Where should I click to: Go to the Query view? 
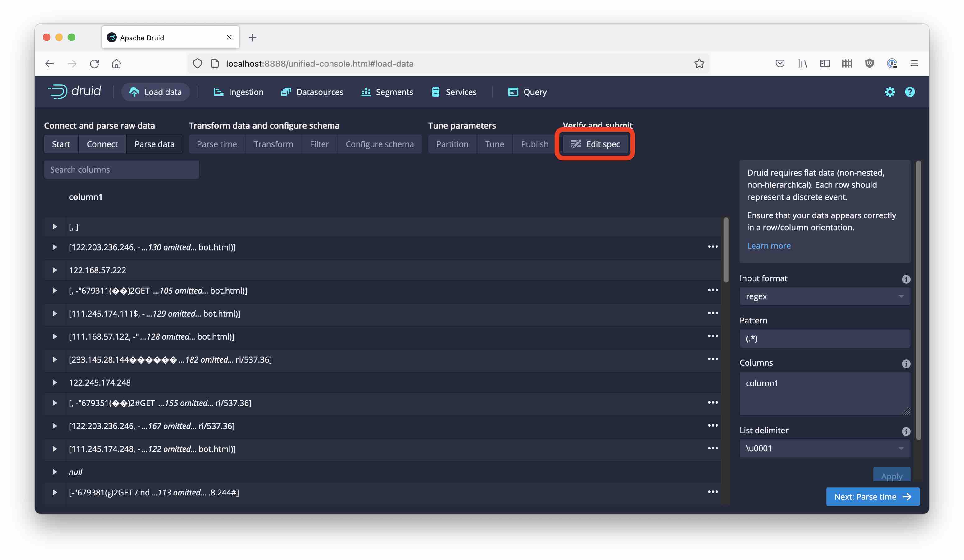coord(528,92)
